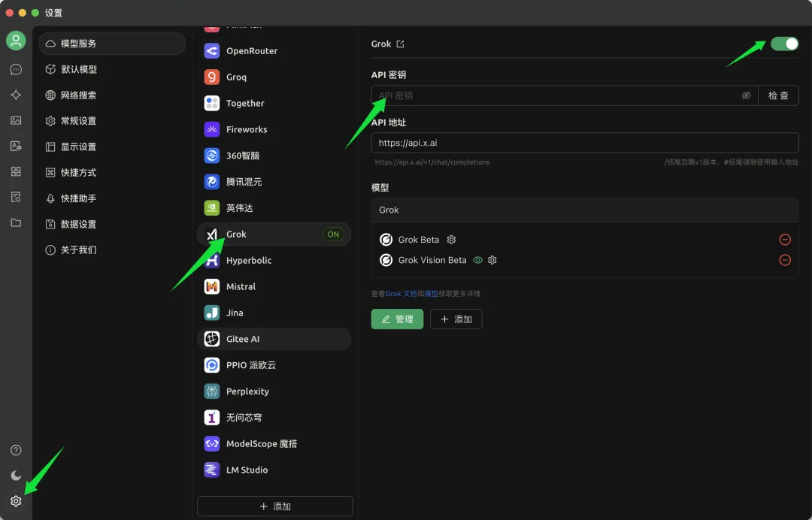Select the 360智脑 provider
The image size is (812, 520).
[x=274, y=156]
